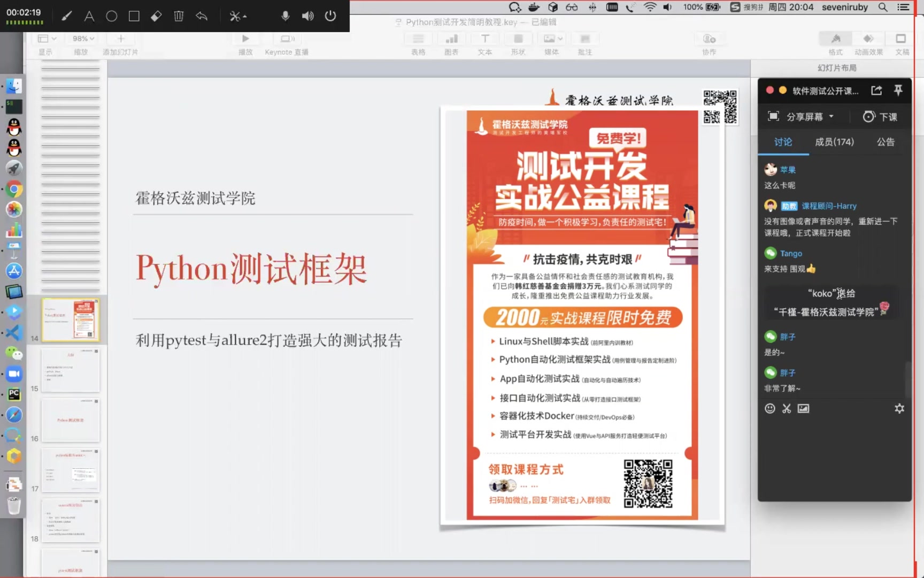924x578 pixels.
Task: Toggle the speaker sound in the recorder bar
Action: click(308, 16)
